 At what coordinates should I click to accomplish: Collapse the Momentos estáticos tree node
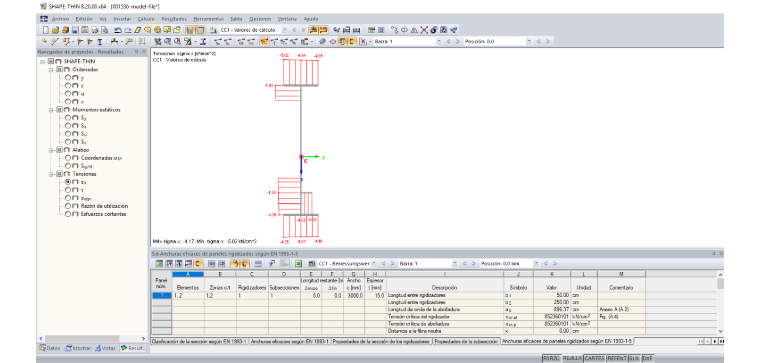click(51, 110)
